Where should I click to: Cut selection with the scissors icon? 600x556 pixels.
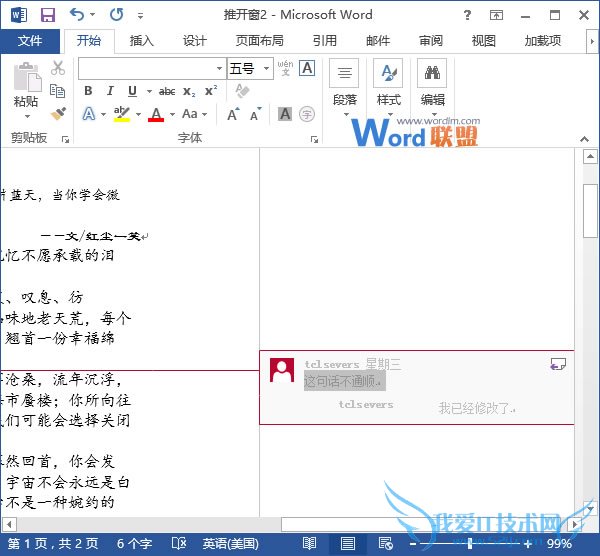(x=58, y=67)
